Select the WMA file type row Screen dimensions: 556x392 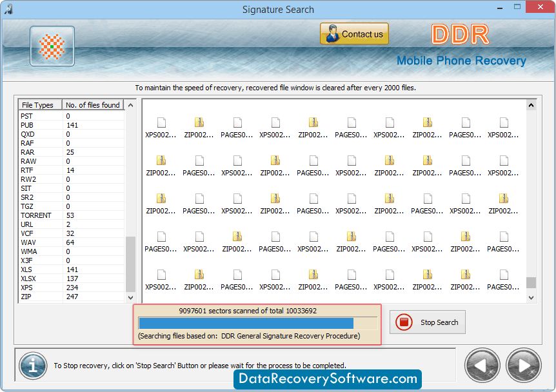point(72,251)
